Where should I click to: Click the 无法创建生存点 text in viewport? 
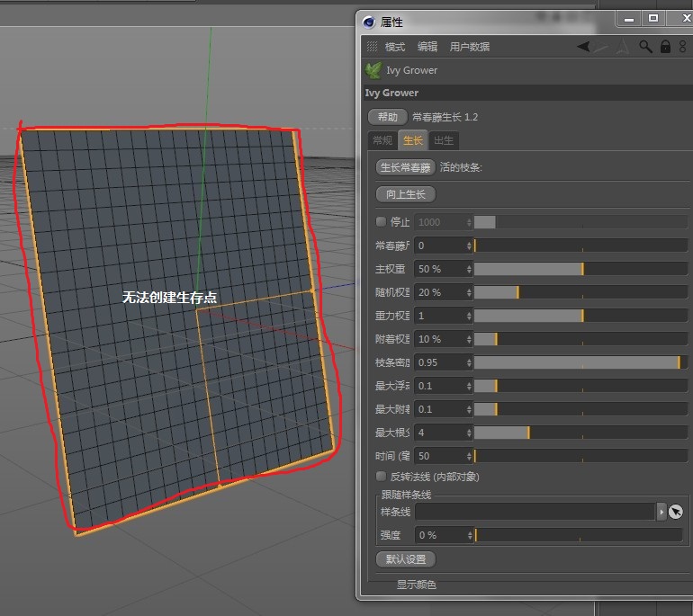[x=169, y=297]
